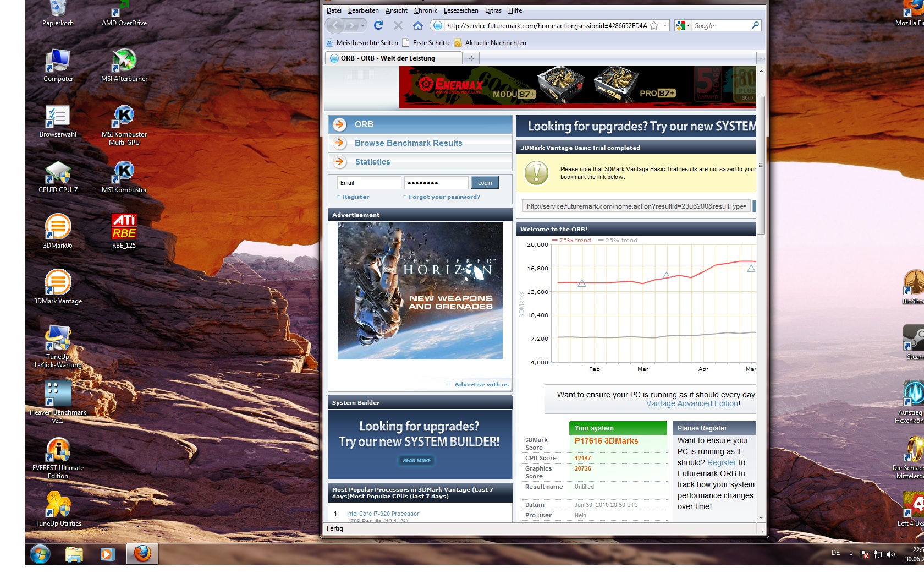Open Erste Schritte bookmark
Image resolution: width=924 pixels, height=578 pixels.
pyautogui.click(x=426, y=43)
